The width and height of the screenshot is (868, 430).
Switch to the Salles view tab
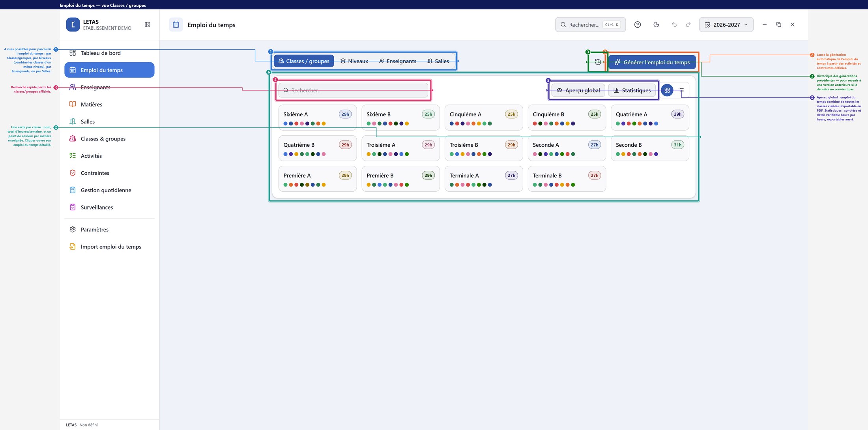[x=438, y=61]
